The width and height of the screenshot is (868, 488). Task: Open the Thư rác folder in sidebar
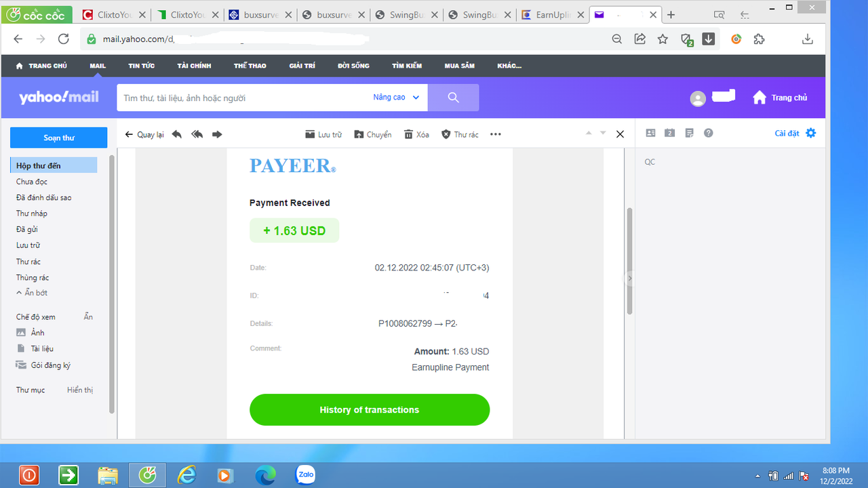pyautogui.click(x=28, y=262)
